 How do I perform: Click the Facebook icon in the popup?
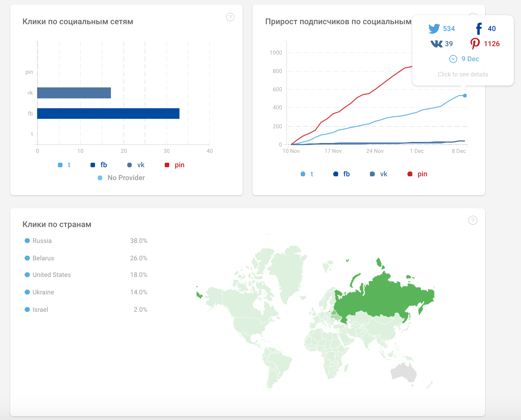click(x=478, y=28)
